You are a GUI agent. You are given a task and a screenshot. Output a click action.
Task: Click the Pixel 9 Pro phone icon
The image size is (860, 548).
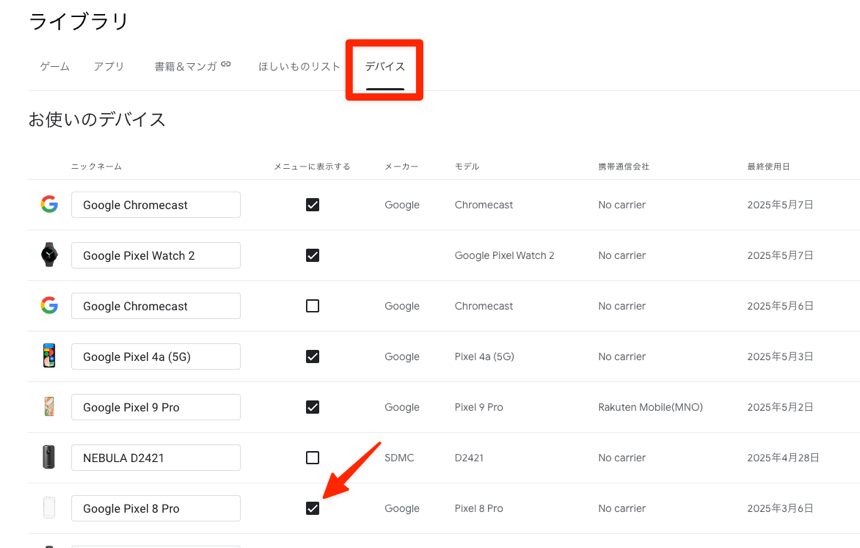[49, 407]
